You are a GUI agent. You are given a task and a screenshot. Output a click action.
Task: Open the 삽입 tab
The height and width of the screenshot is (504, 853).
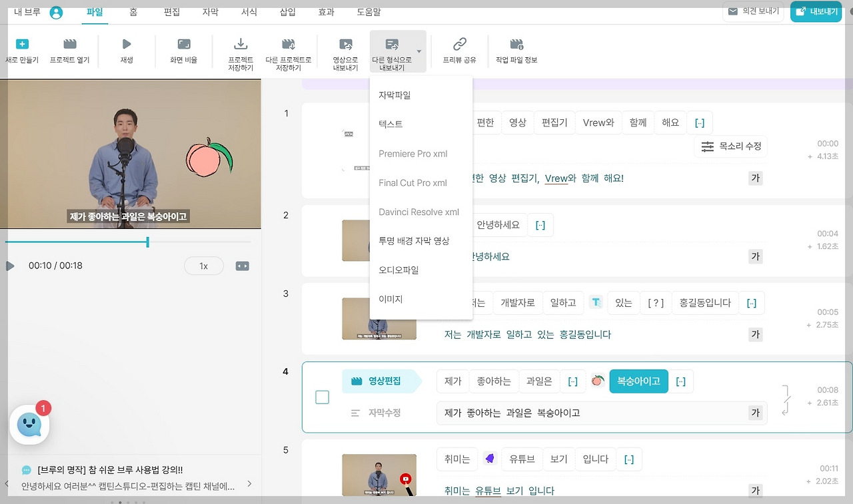(288, 12)
